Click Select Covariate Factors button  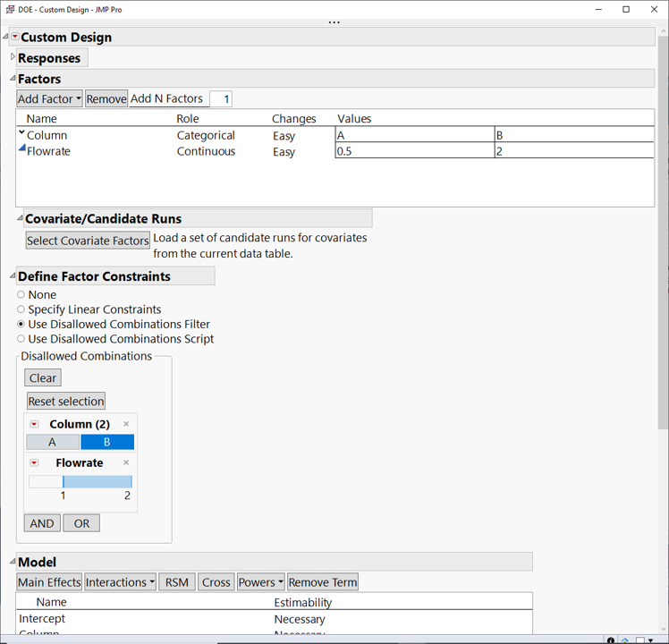[x=88, y=241]
